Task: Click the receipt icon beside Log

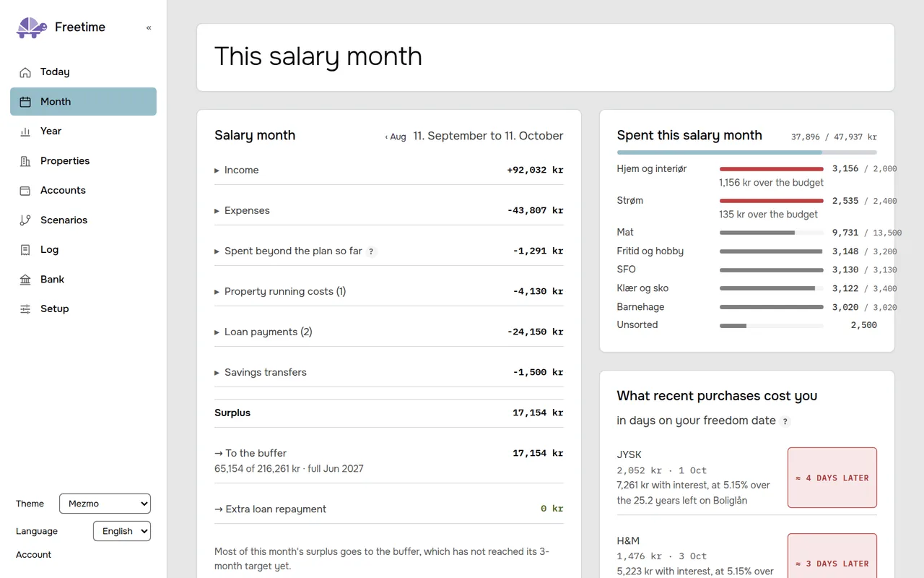Action: (25, 250)
